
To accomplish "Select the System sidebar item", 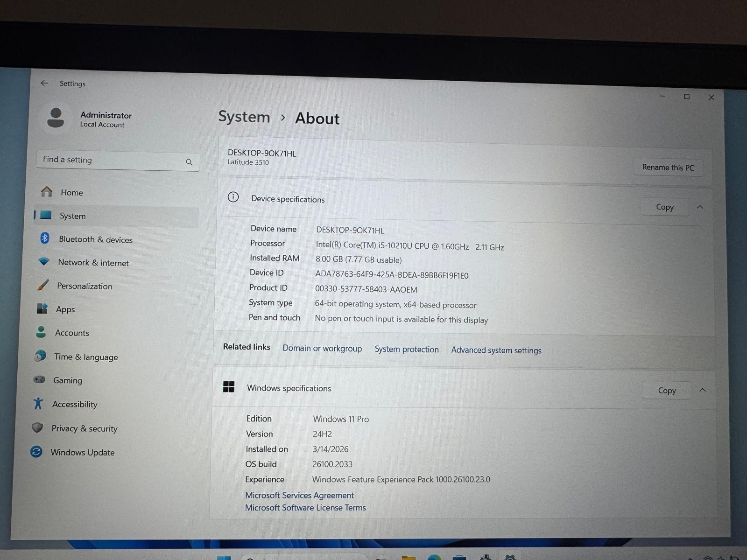I will 117,216.
